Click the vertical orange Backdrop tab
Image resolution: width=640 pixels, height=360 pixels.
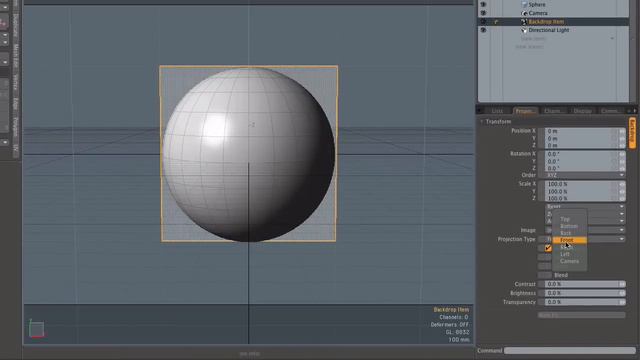pos(632,133)
